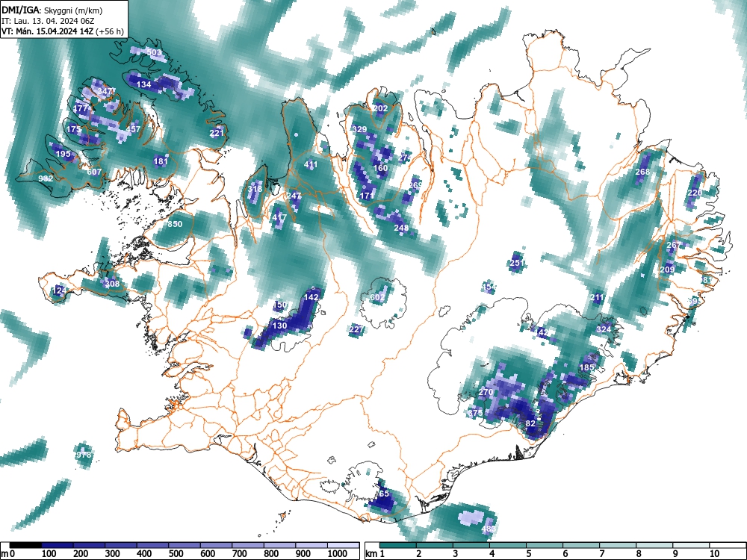Viewport: 747px width, 560px height.
Task: Select the 347 map value
Action: tap(105, 91)
